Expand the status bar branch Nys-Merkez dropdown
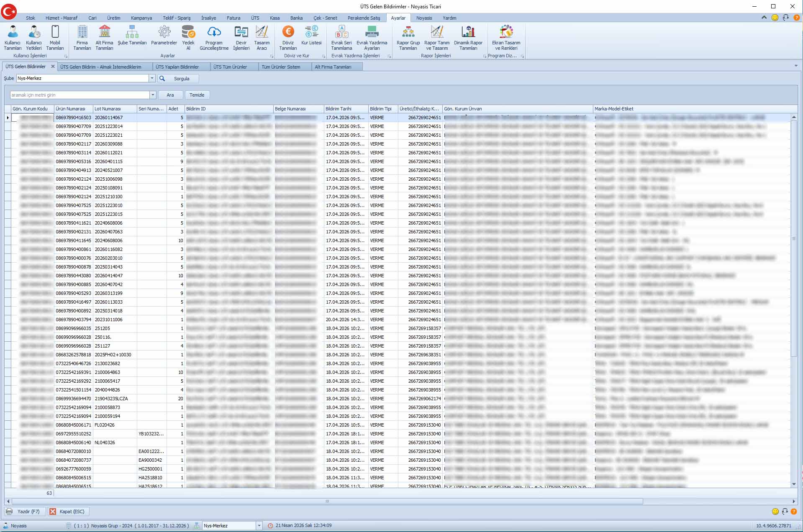The height and width of the screenshot is (532, 803). point(259,526)
